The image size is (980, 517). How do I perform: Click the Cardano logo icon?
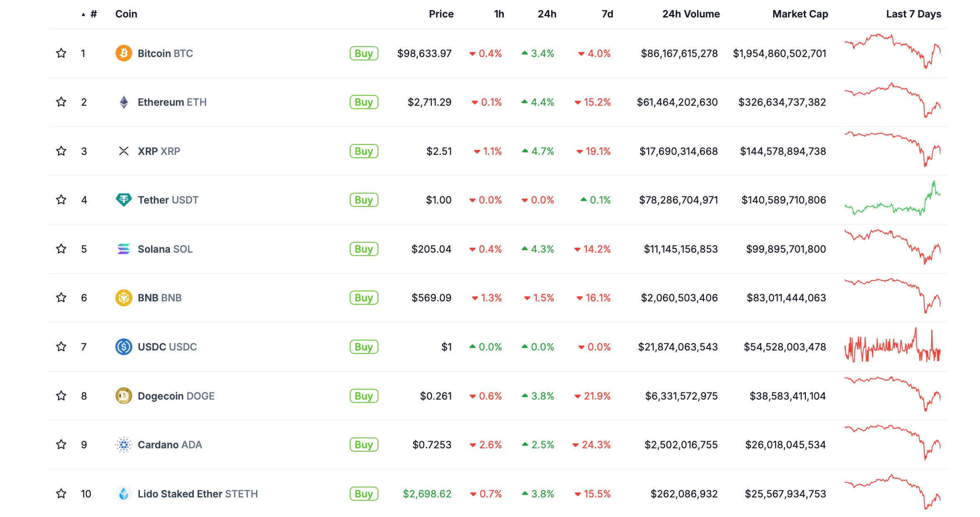coord(124,445)
